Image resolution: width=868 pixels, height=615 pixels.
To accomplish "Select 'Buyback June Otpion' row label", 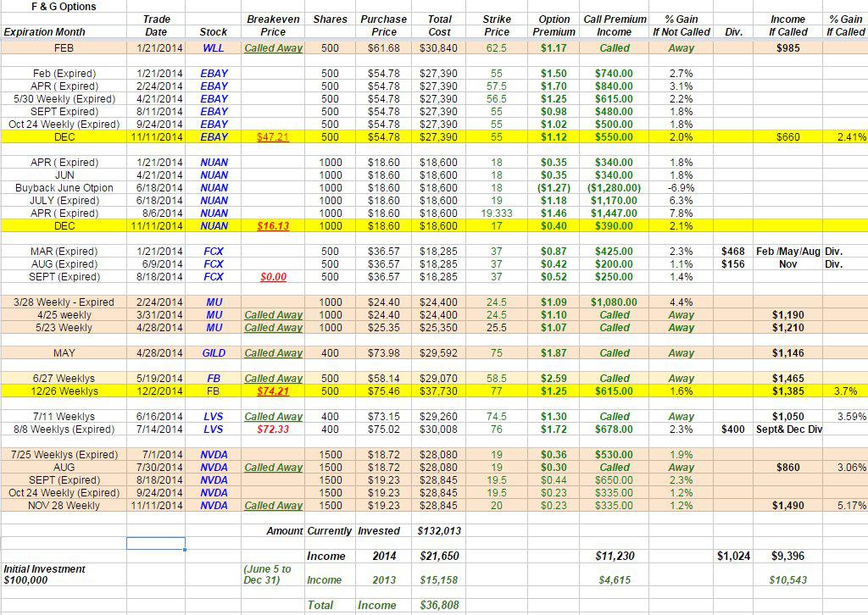I will (64, 188).
